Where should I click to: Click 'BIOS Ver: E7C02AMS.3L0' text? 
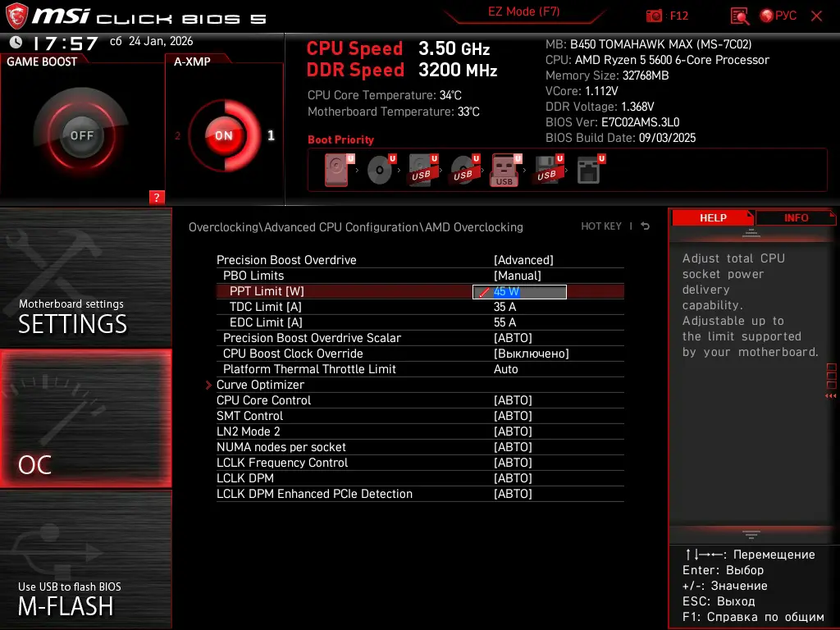(x=612, y=122)
